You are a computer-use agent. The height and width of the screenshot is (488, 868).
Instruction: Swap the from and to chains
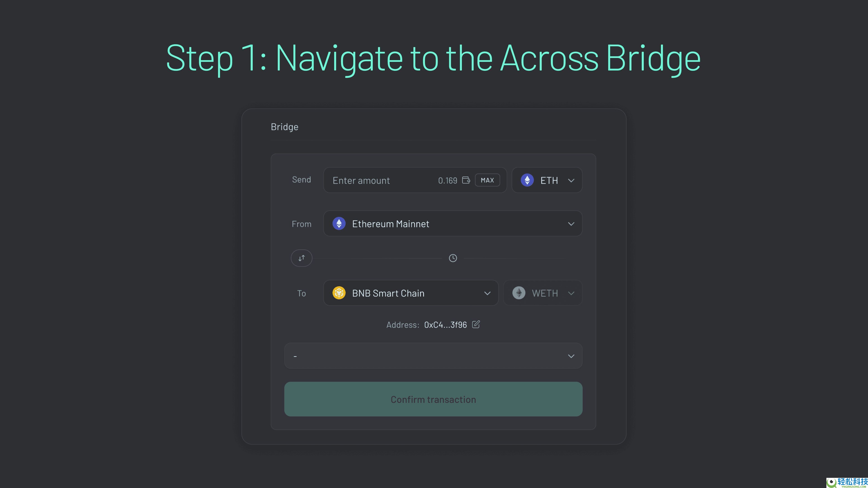302,258
